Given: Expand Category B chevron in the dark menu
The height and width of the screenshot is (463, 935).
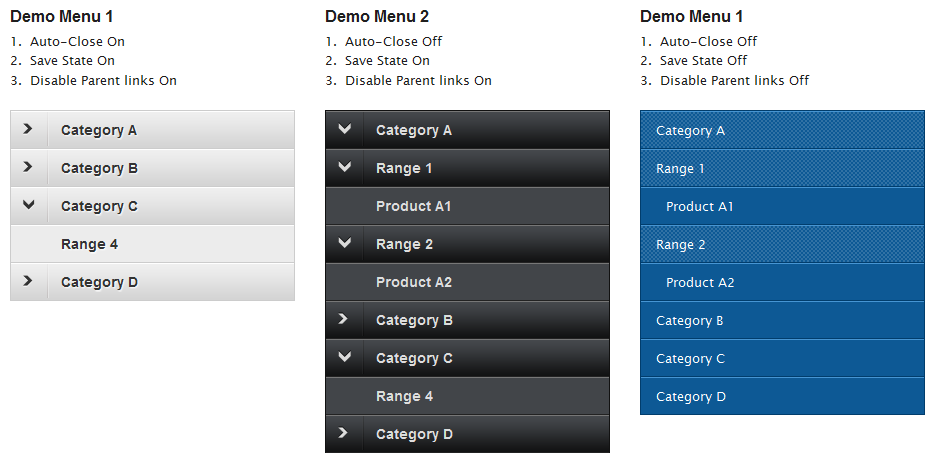Looking at the screenshot, I should pos(344,319).
